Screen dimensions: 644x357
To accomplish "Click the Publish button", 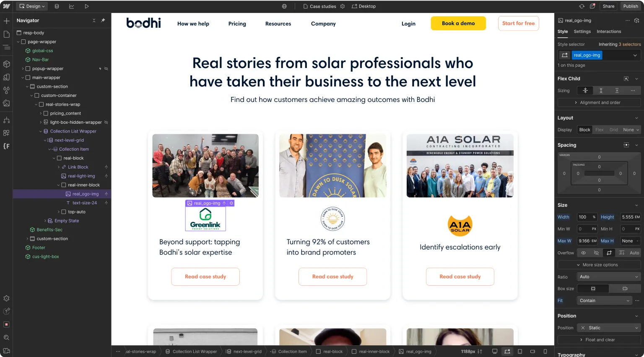I will (x=630, y=6).
